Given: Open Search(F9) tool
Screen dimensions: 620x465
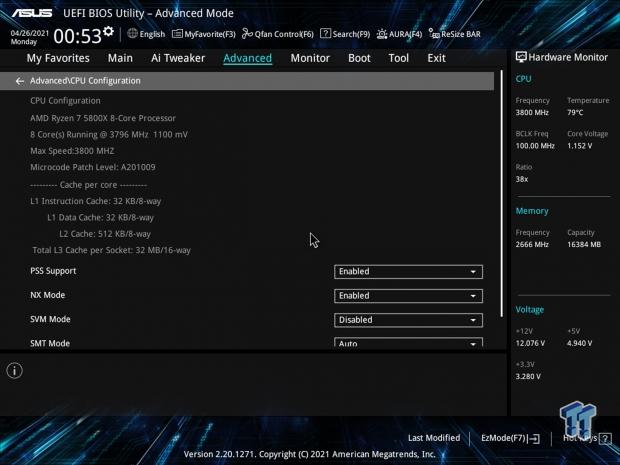Looking at the screenshot, I should pyautogui.click(x=345, y=34).
